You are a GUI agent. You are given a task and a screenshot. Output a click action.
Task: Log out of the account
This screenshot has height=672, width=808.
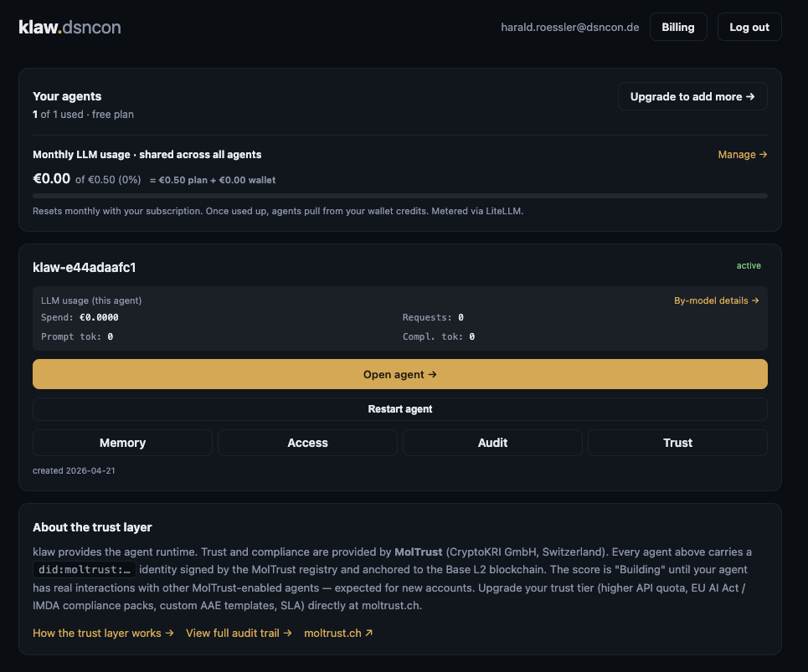pos(749,26)
